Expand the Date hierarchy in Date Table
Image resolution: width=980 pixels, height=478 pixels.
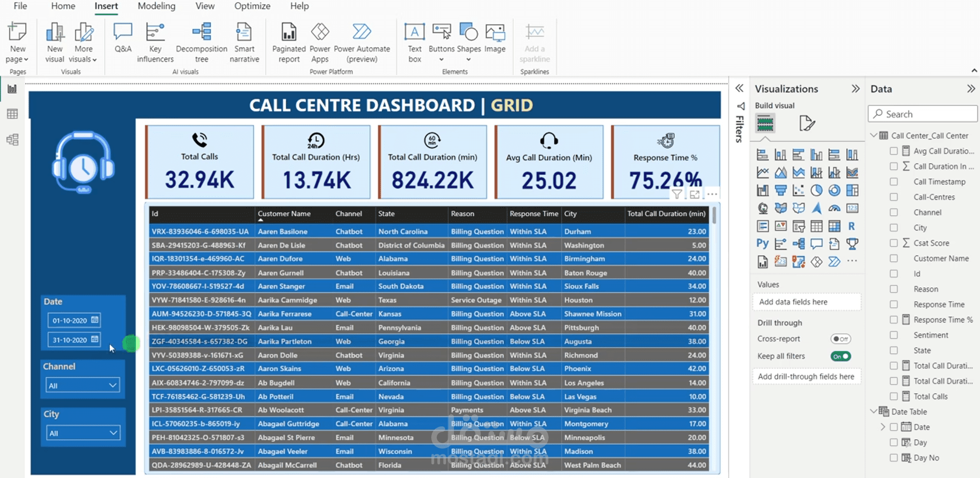click(883, 427)
